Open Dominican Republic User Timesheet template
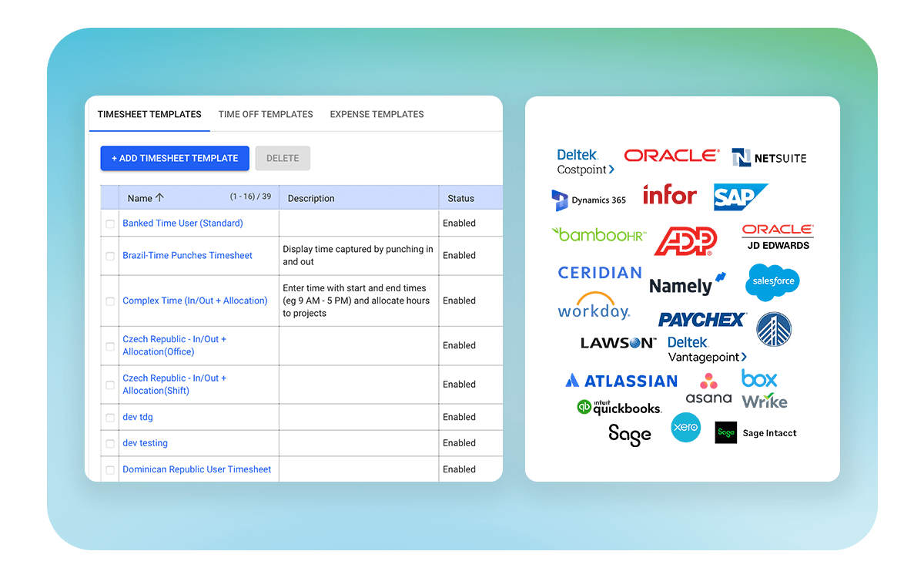 pyautogui.click(x=196, y=469)
